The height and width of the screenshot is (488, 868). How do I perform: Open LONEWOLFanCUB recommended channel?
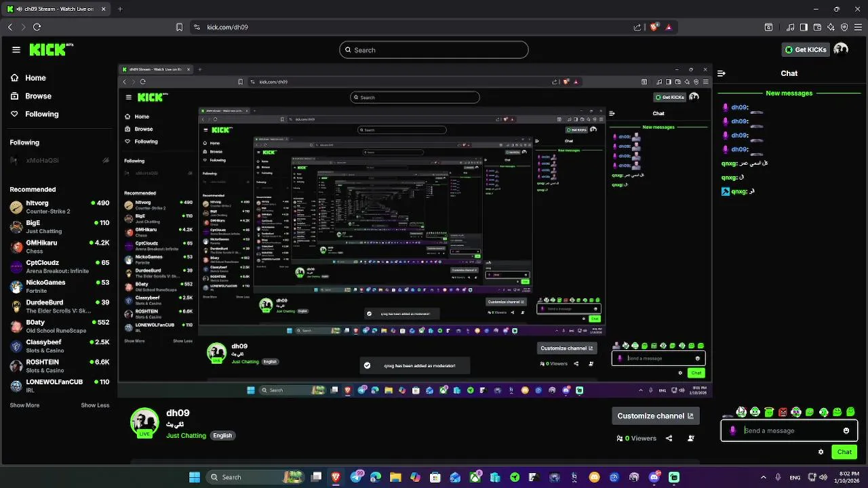point(60,386)
